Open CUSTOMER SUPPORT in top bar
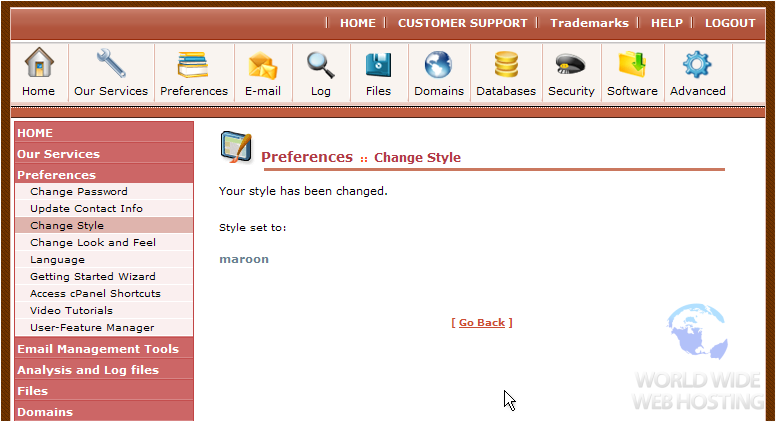This screenshot has height=422, width=776. [x=463, y=23]
